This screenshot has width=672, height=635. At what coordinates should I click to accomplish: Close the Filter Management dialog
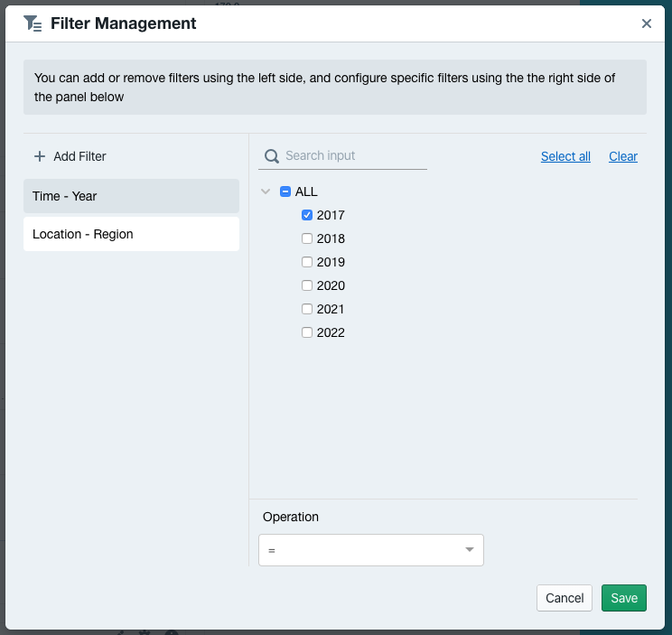click(x=647, y=24)
